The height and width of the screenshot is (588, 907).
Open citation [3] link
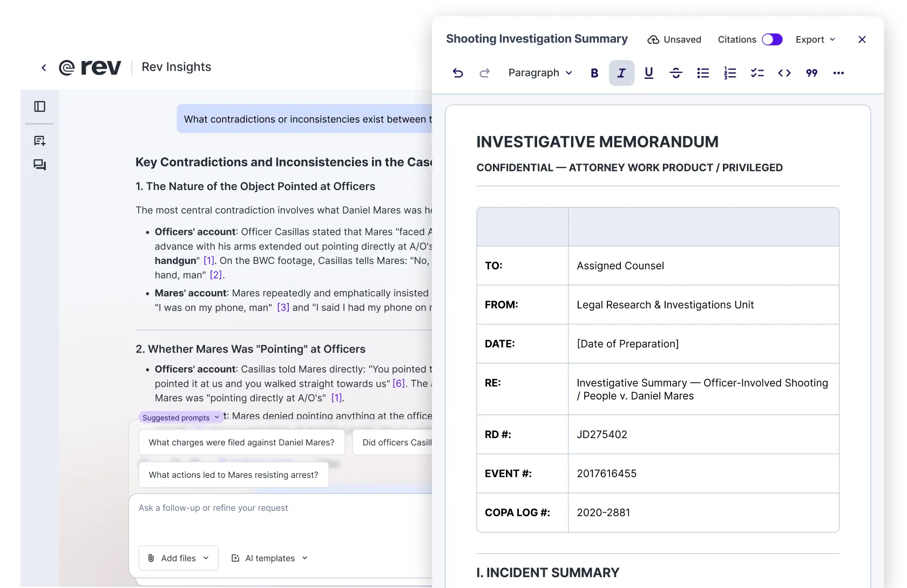(283, 307)
